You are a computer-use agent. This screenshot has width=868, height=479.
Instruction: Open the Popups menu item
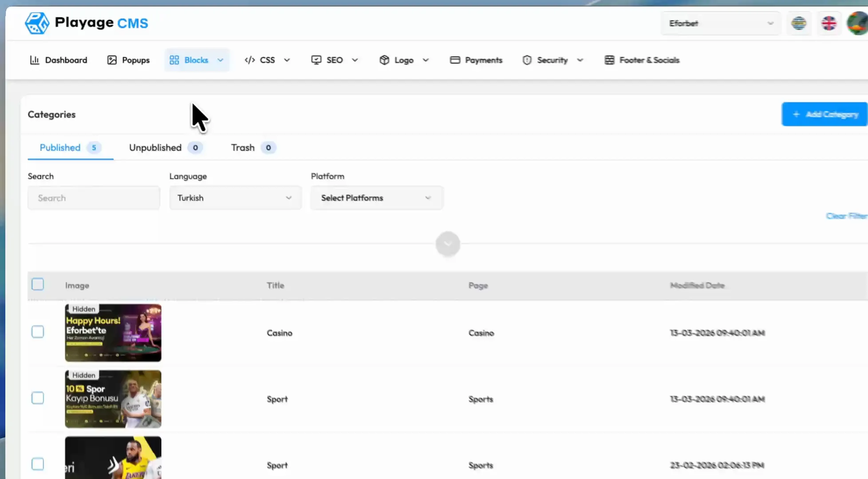pos(128,60)
